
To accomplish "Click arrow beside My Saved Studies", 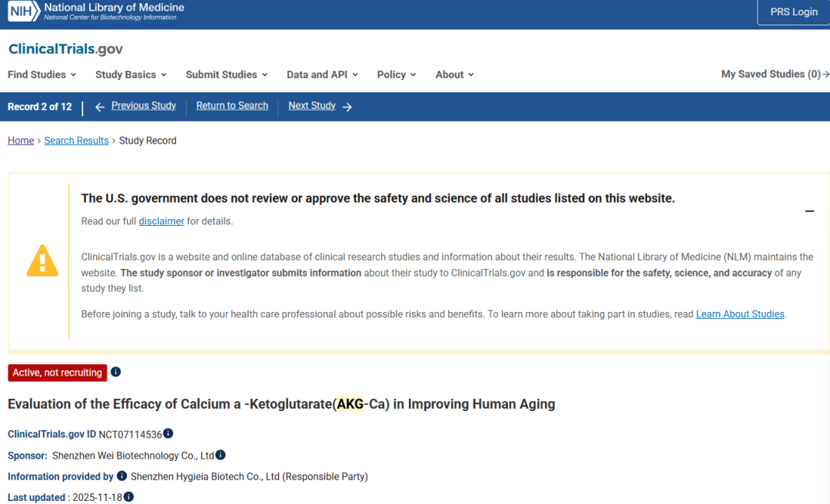I will (x=825, y=75).
